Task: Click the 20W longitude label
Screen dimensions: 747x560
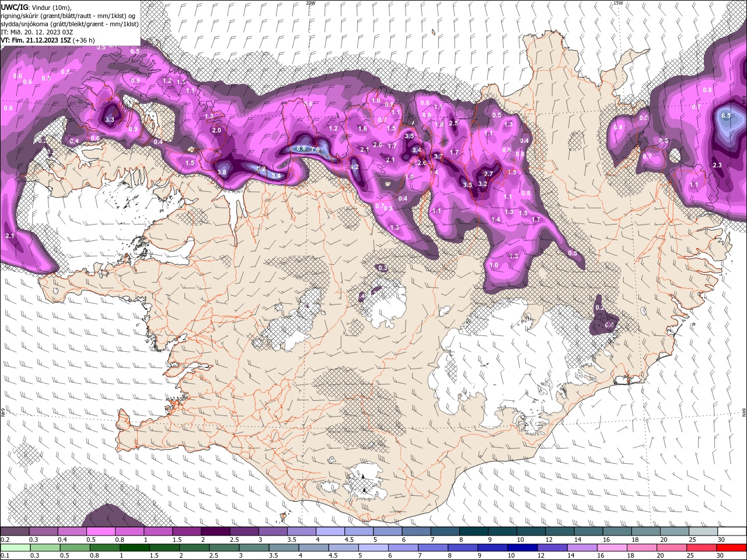Action: 310,3
